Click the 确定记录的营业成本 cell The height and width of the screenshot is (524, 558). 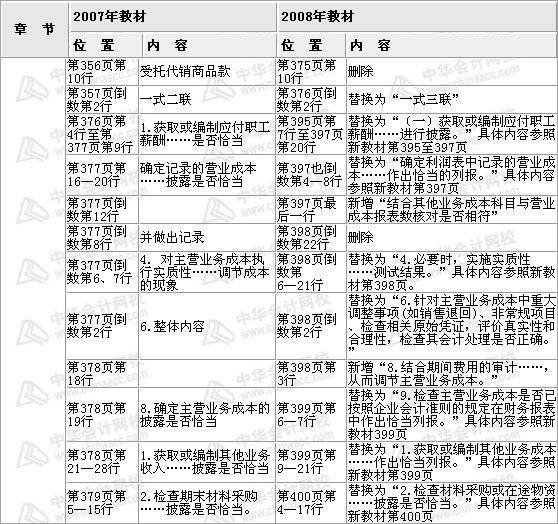[207, 175]
